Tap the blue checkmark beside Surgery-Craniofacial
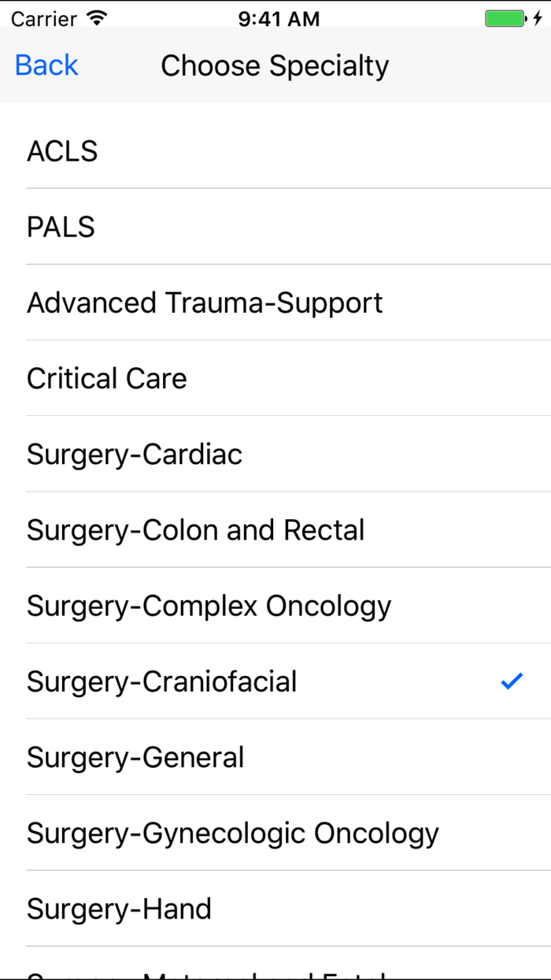551x980 pixels. (512, 681)
